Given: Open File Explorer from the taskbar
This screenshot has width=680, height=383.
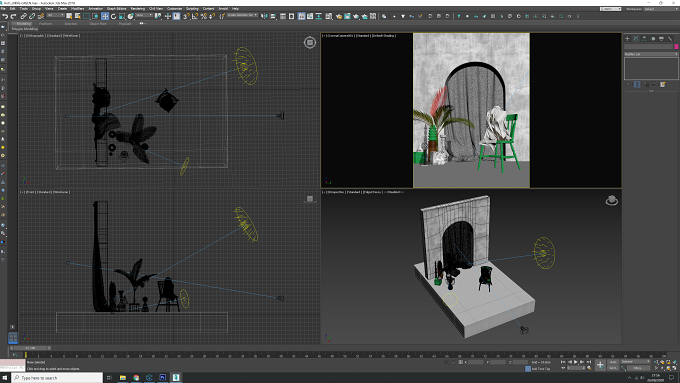Looking at the screenshot, I should click(123, 378).
